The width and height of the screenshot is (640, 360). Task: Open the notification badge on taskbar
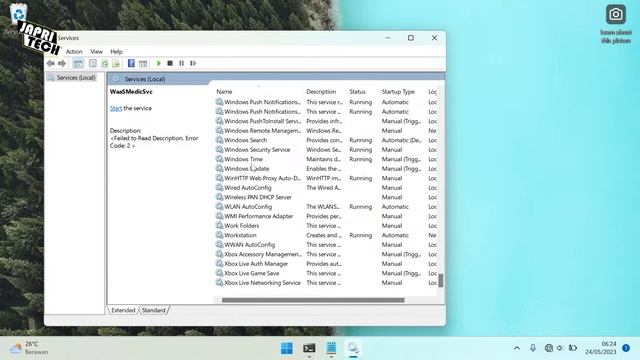(x=626, y=348)
